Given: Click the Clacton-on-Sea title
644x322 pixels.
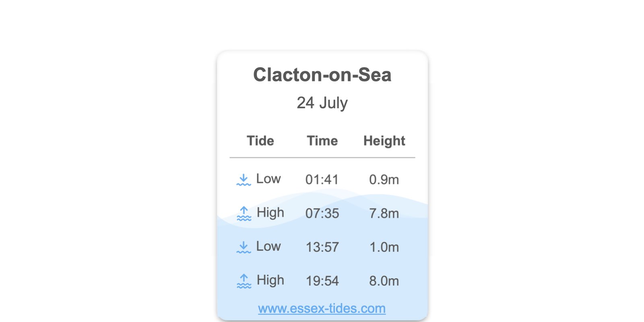Looking at the screenshot, I should click(322, 75).
